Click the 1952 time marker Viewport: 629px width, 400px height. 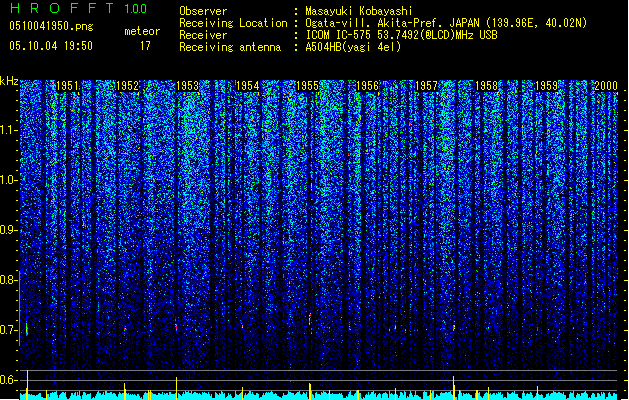[x=127, y=86]
